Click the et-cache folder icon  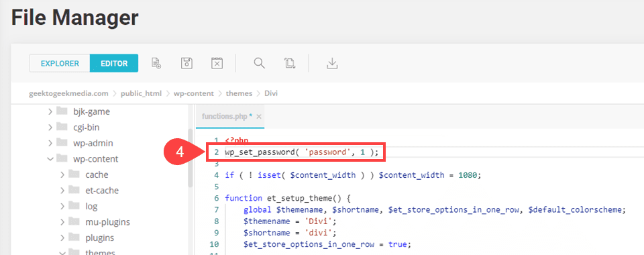74,190
